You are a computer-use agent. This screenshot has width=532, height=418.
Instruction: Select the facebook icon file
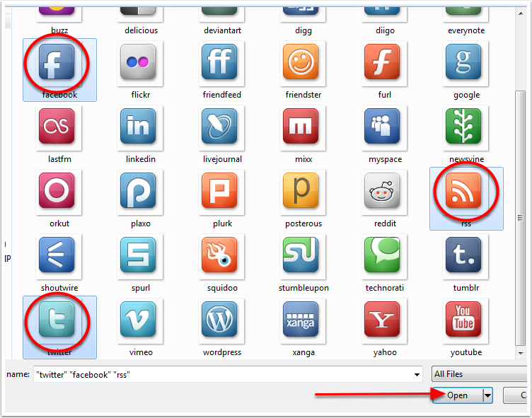[57, 62]
